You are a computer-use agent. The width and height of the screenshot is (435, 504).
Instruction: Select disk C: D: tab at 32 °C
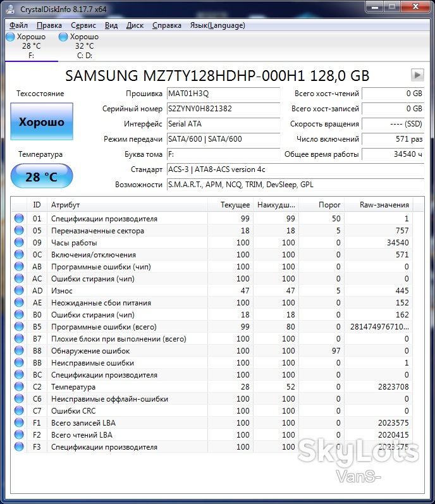coord(85,46)
